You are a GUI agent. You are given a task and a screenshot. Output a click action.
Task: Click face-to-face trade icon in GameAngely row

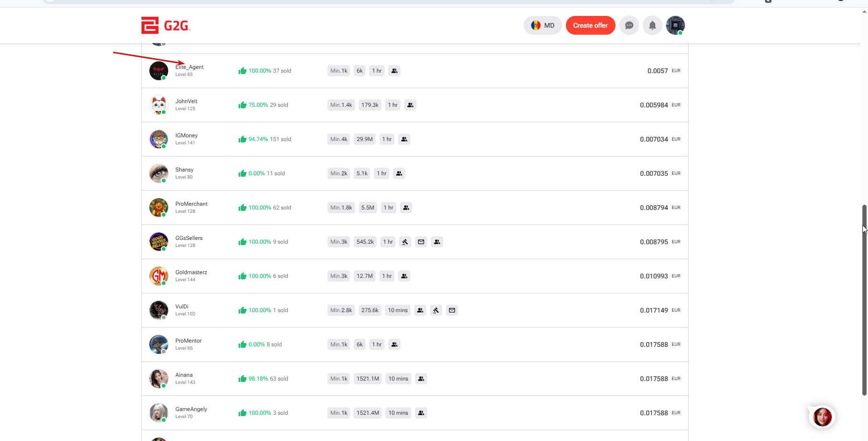click(421, 413)
